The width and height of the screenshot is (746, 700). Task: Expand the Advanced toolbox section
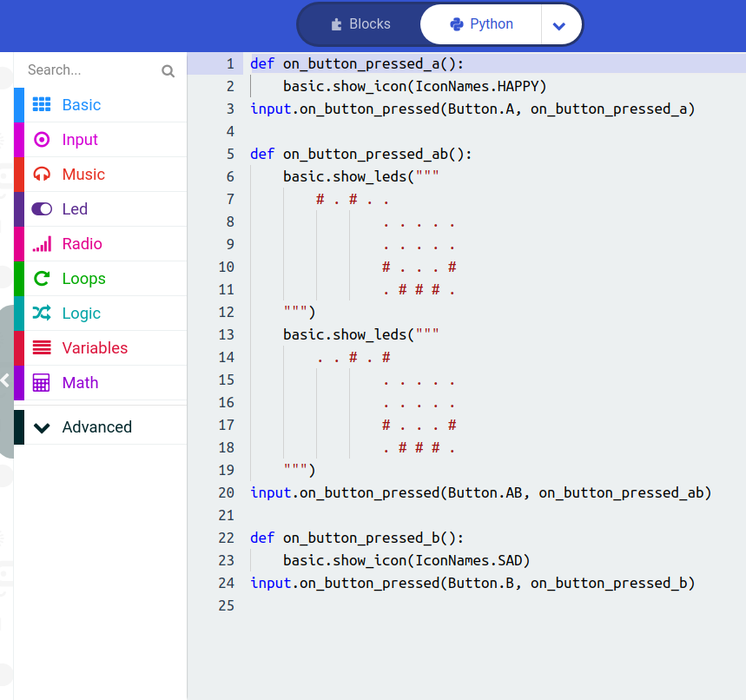tap(96, 427)
